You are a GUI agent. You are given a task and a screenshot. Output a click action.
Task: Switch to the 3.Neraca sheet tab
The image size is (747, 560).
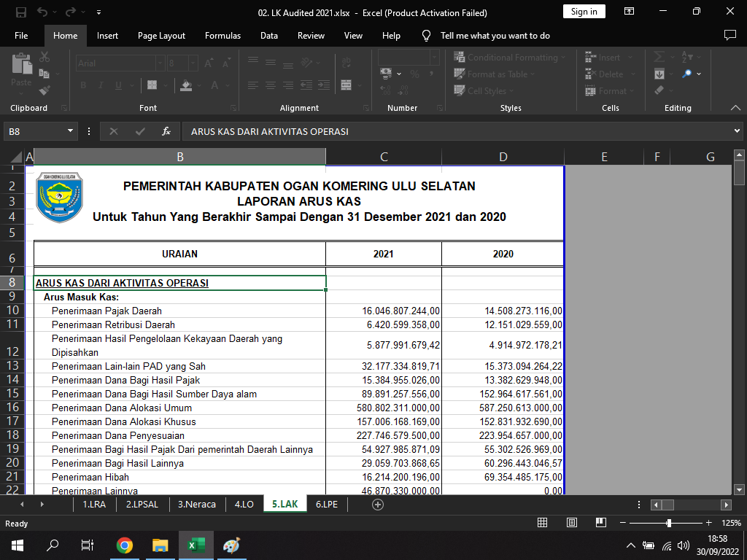[196, 504]
